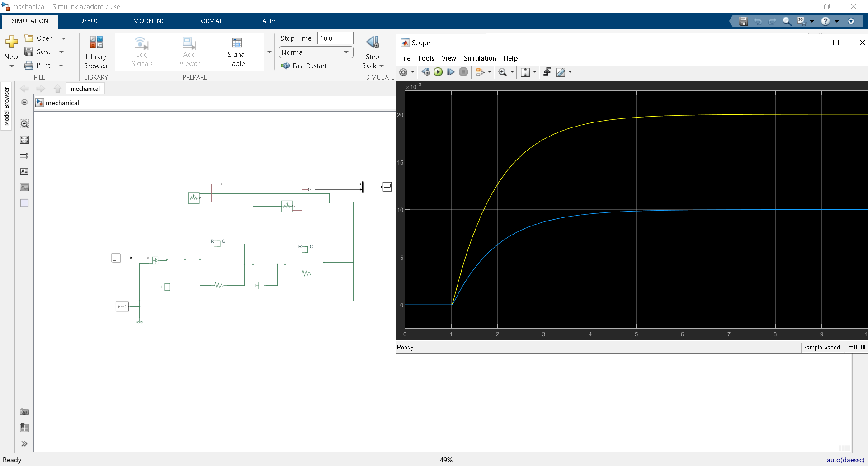Open the Normal simulation mode dropdown
The width and height of the screenshot is (868, 466).
tap(316, 52)
